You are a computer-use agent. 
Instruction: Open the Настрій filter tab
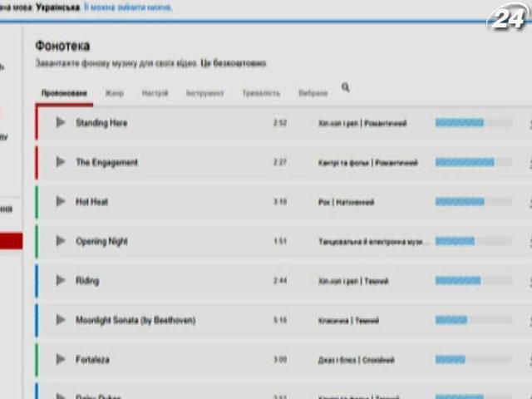coord(155,93)
